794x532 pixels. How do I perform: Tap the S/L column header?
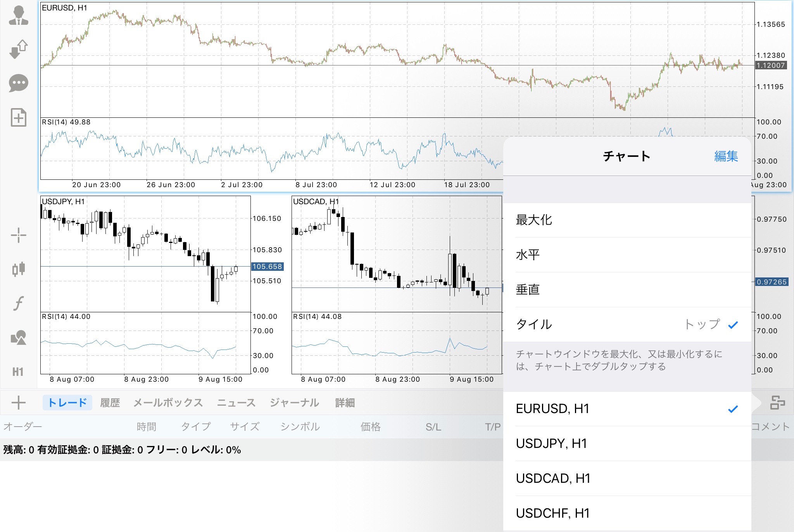tap(433, 427)
